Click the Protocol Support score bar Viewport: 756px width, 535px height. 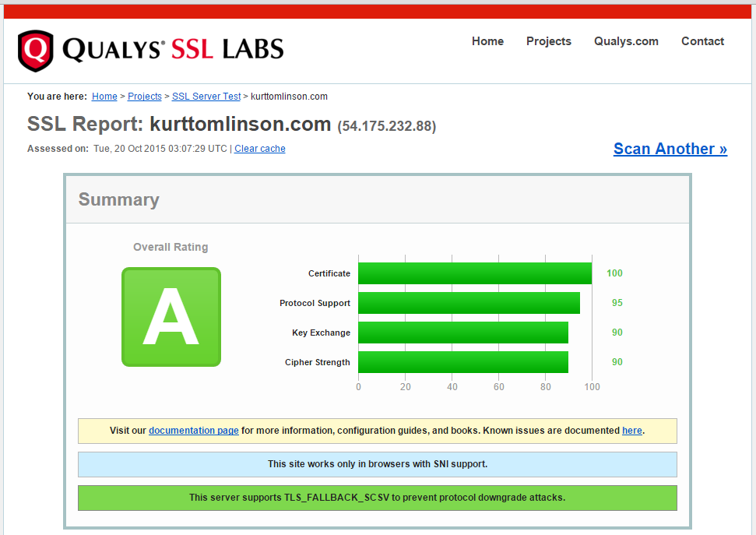click(x=469, y=303)
